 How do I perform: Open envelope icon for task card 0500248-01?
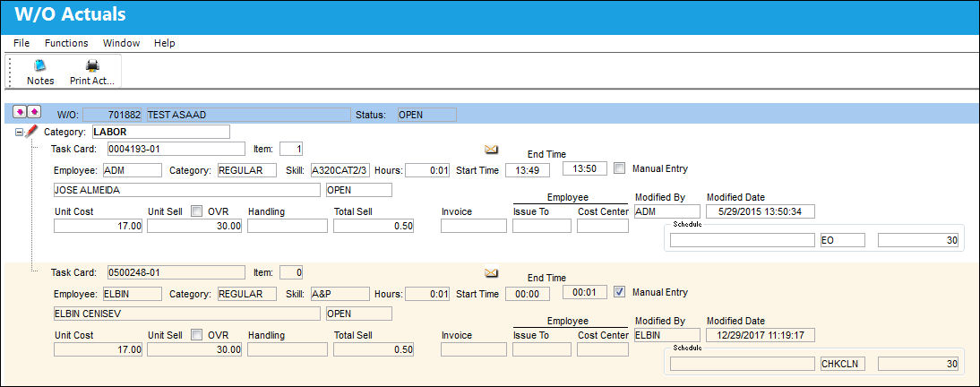[x=491, y=272]
